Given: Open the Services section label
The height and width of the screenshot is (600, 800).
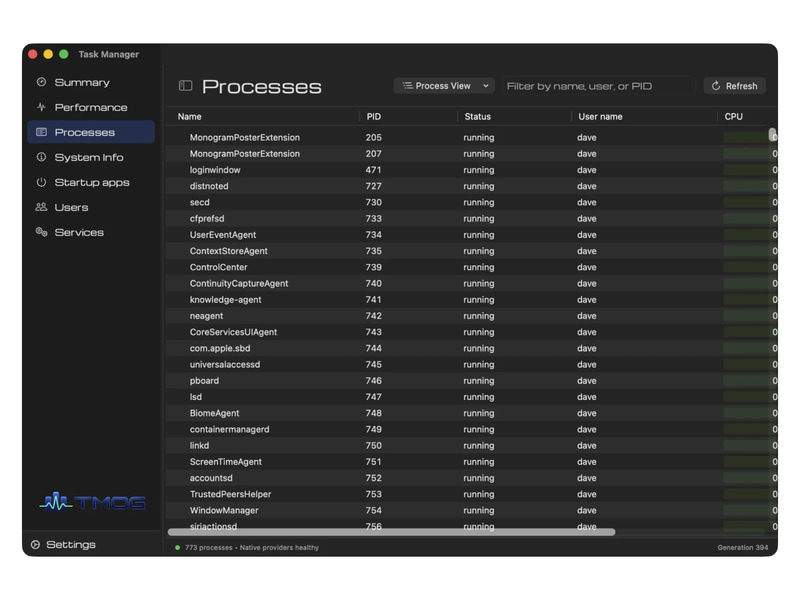Looking at the screenshot, I should click(79, 232).
